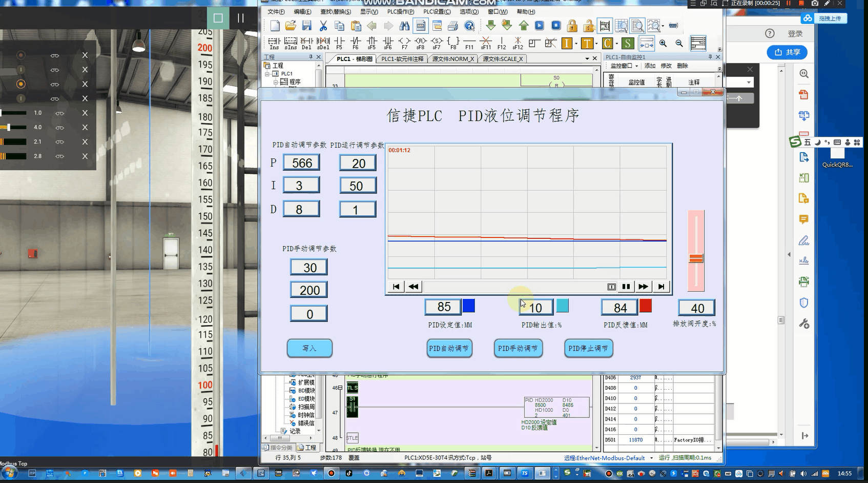Screen dimensions: 868x483
Task: Click the glasses icon beside value 4.0
Action: [x=59, y=128]
